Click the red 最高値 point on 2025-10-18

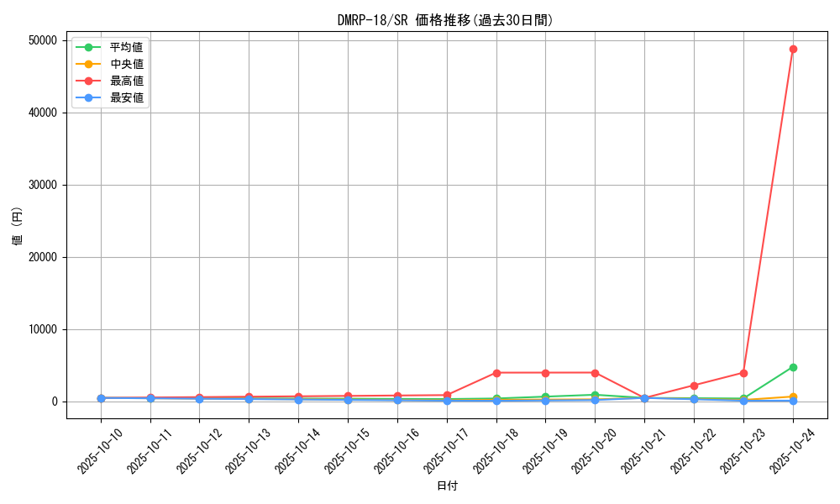[496, 373]
